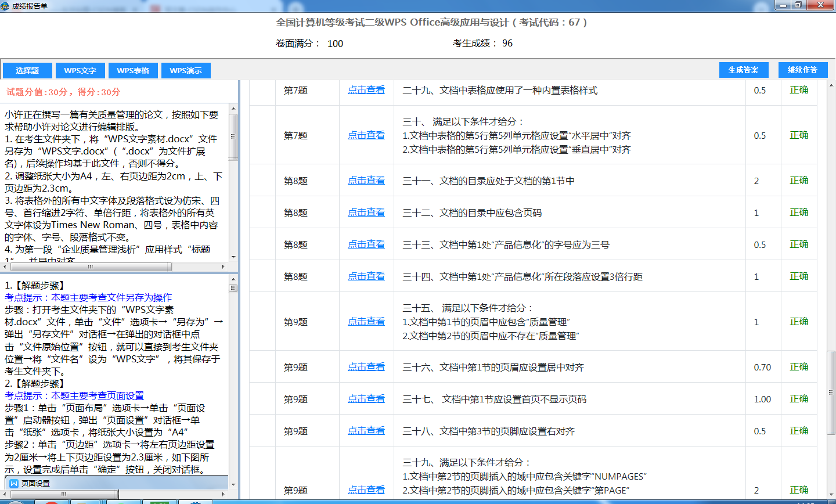Click the solution panel's horizontal scrollbar thumb

64,494
